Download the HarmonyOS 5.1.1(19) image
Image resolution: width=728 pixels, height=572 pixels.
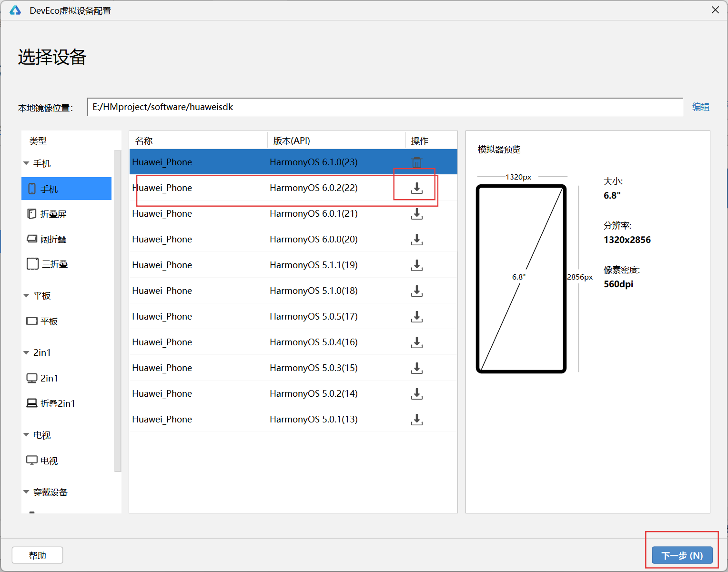417,265
